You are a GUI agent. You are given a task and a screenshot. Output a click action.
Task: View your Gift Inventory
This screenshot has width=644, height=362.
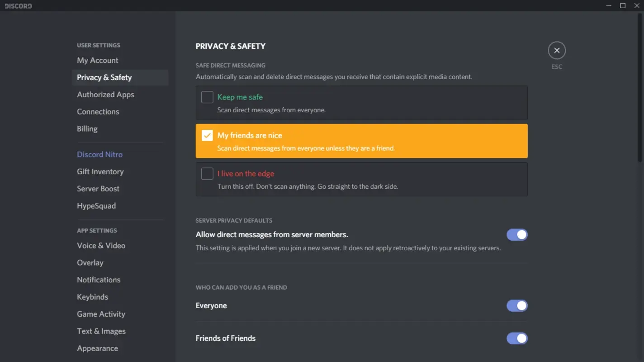[100, 171]
